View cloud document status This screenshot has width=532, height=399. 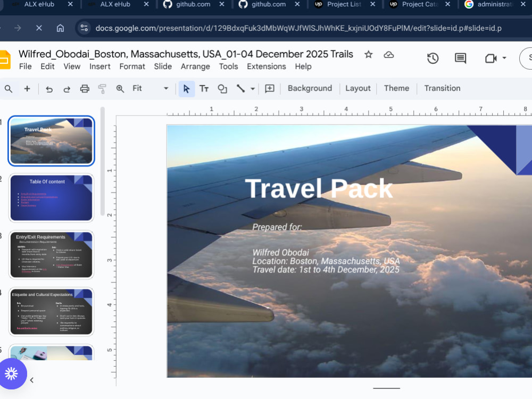(389, 55)
